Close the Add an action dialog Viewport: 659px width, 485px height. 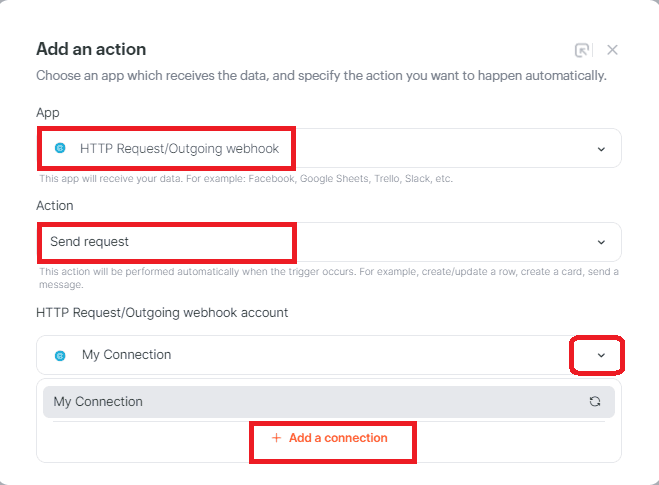coord(612,50)
